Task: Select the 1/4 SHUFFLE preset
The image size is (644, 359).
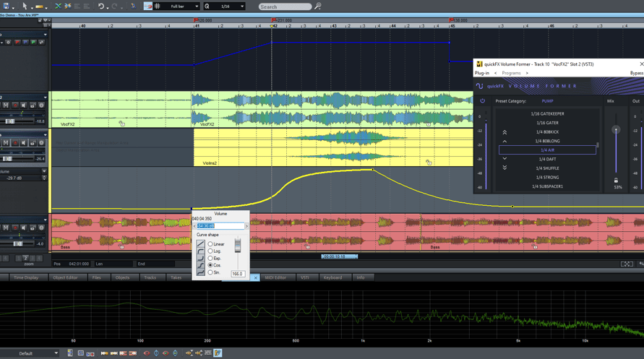Action: coord(547,168)
